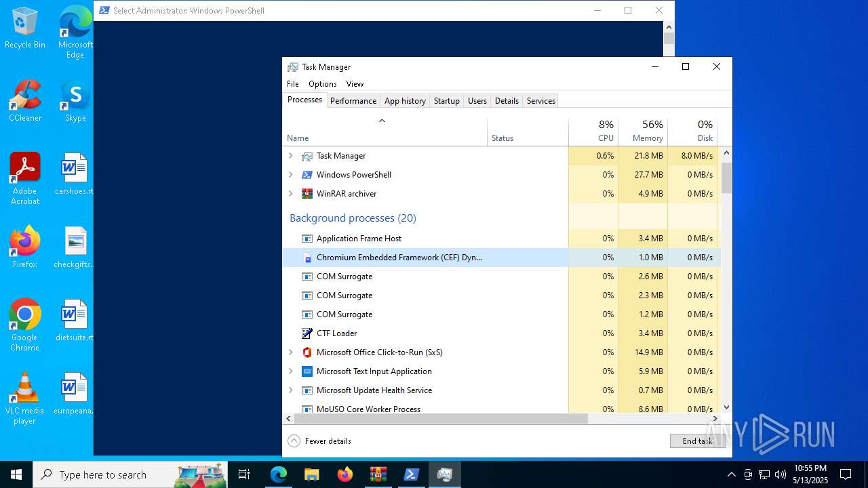Switch to the Services tab
This screenshot has height=488, width=868.
pyautogui.click(x=541, y=101)
